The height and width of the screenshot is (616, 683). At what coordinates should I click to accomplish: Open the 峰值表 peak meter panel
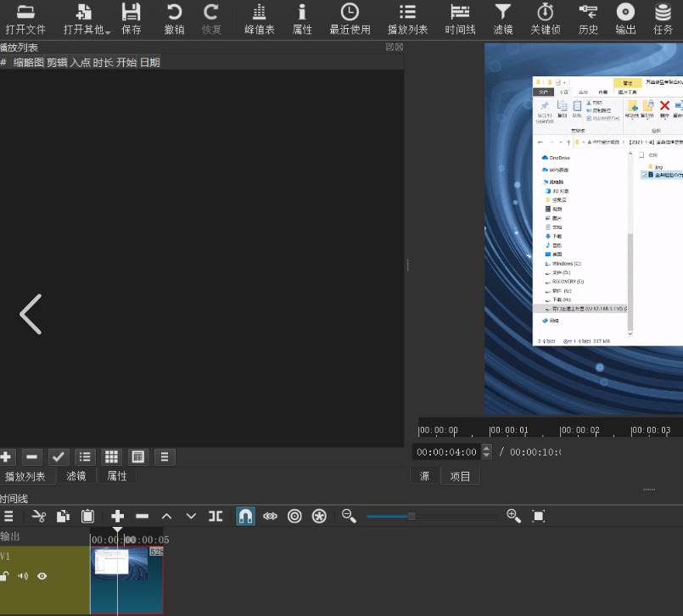pyautogui.click(x=259, y=20)
